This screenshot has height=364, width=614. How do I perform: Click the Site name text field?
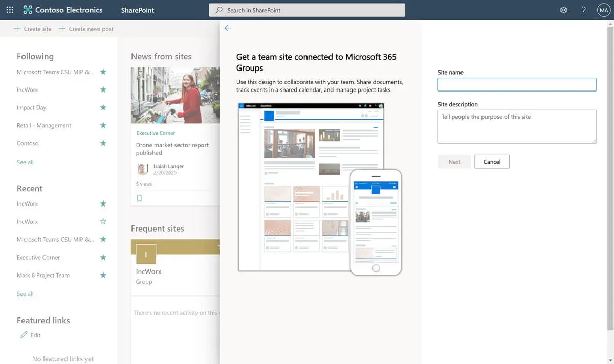click(x=517, y=84)
